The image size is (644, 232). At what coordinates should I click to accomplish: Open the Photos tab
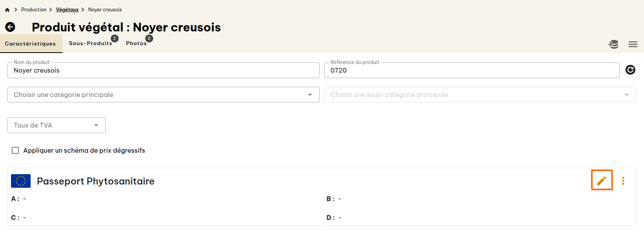[x=136, y=44]
